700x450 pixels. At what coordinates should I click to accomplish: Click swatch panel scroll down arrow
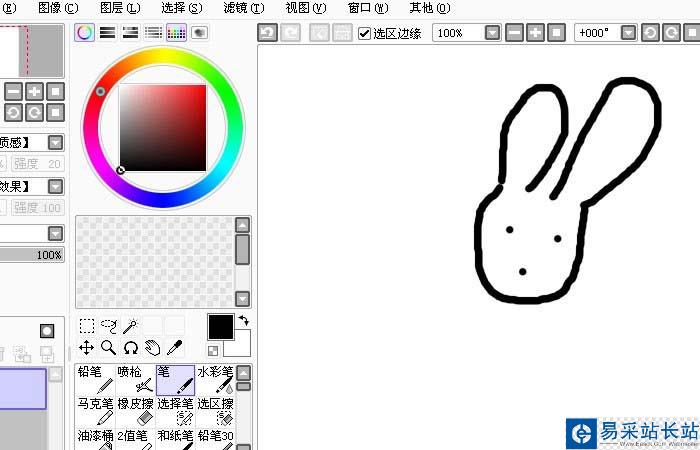(242, 299)
